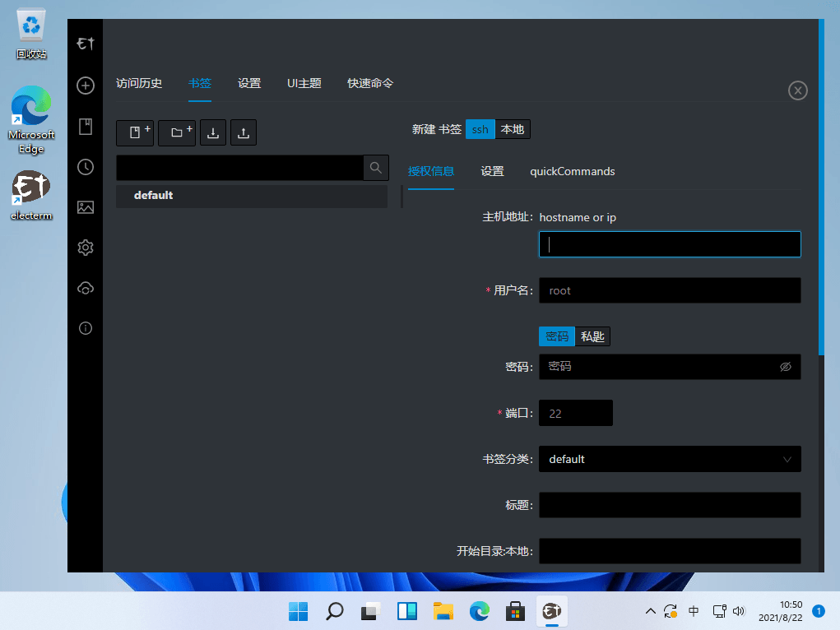840x630 pixels.
Task: Expand the 书签分类 default dropdown
Action: click(x=670, y=459)
